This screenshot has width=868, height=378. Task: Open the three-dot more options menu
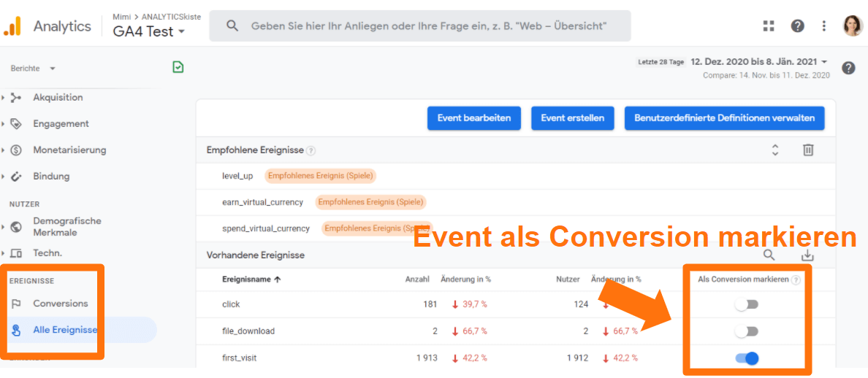click(824, 26)
